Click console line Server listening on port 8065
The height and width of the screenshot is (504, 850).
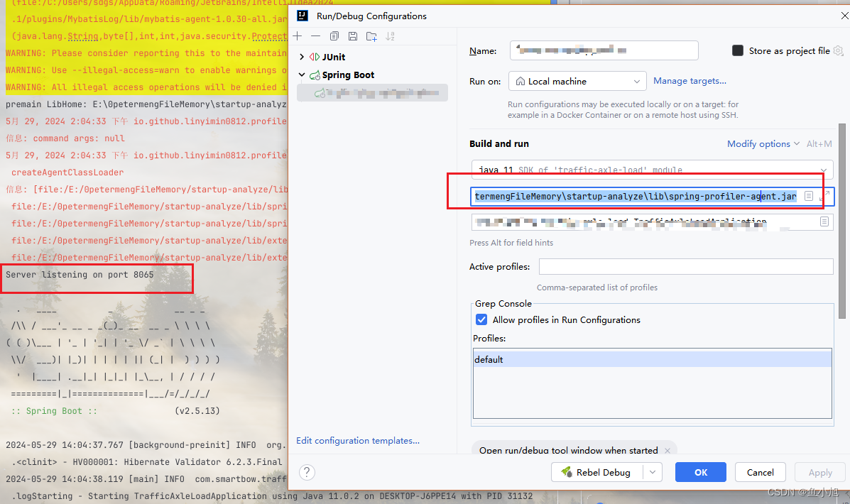click(x=80, y=275)
